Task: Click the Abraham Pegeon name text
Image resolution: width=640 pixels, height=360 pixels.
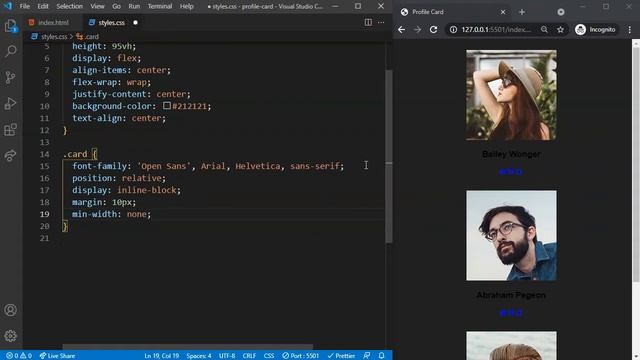Action: click(x=511, y=295)
